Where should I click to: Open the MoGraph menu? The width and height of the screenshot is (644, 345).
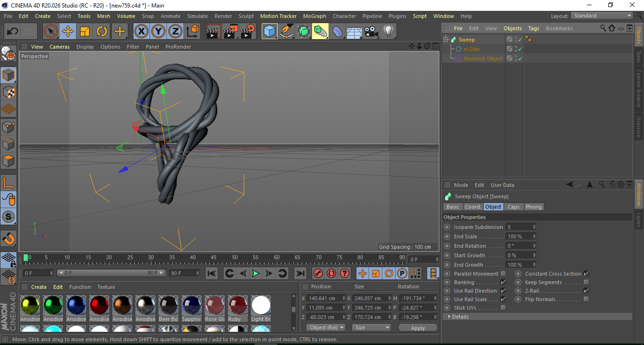point(314,16)
